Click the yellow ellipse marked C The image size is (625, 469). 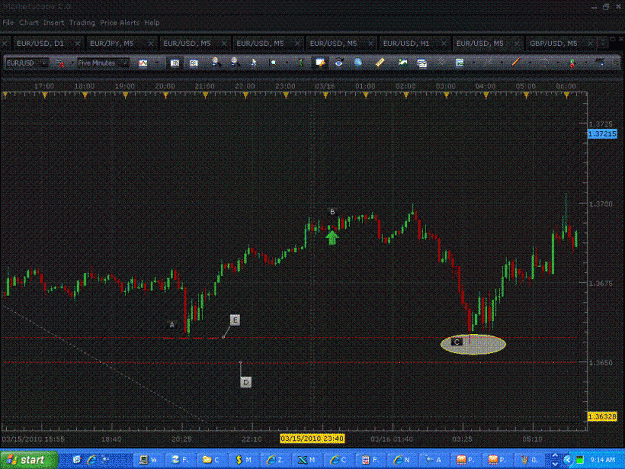pyautogui.click(x=473, y=344)
